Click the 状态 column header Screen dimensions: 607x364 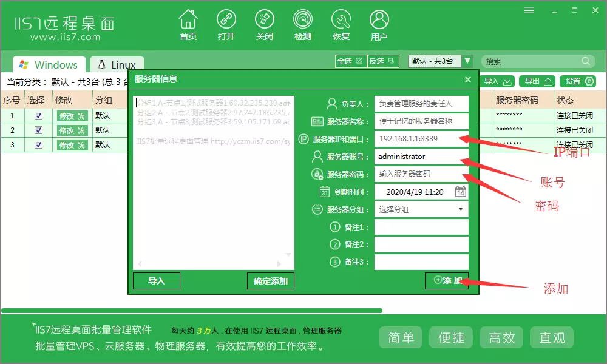[x=580, y=100]
